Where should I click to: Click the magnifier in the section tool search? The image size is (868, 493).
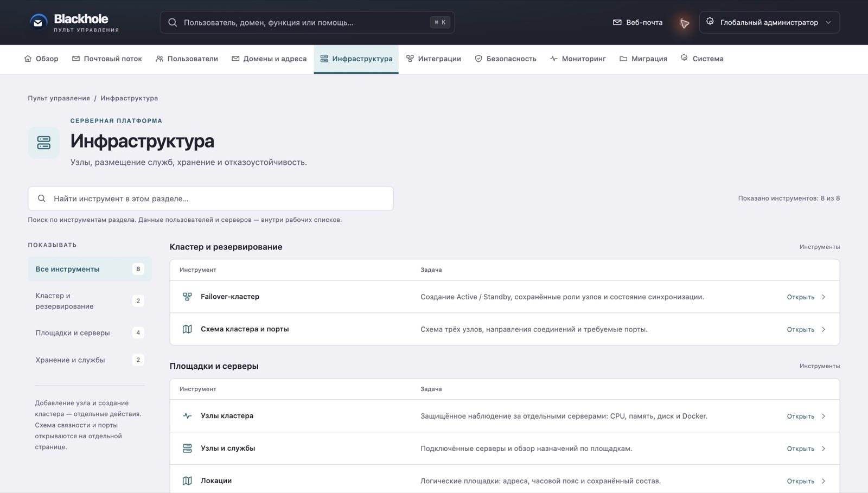[42, 199]
